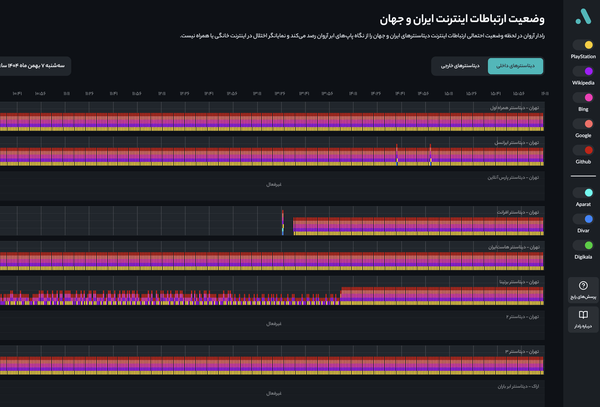Click the Tehran datacenter 3 chart
Viewport: 600px width, 407px height.
272,360
